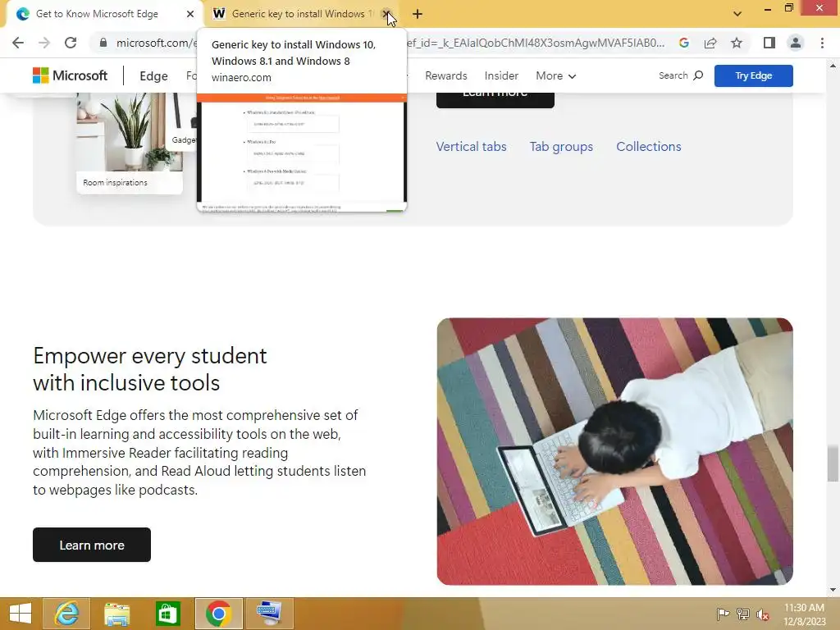Viewport: 840px width, 630px height.
Task: Select the Tab groups option
Action: pyautogui.click(x=561, y=146)
